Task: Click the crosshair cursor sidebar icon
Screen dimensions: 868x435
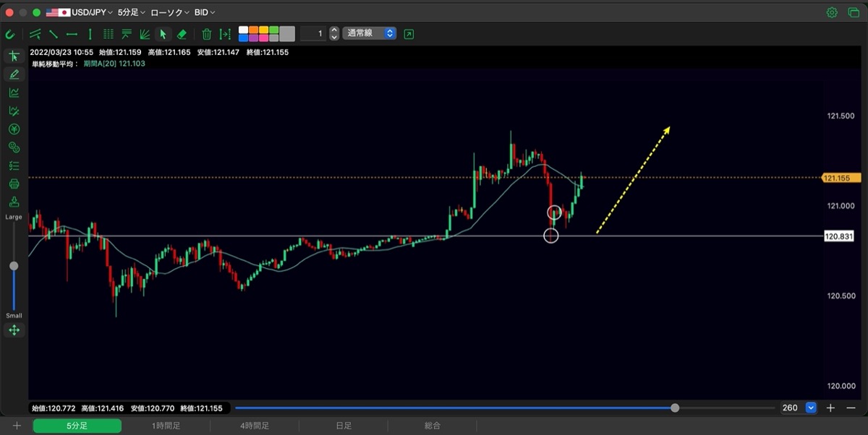Action: [x=14, y=56]
